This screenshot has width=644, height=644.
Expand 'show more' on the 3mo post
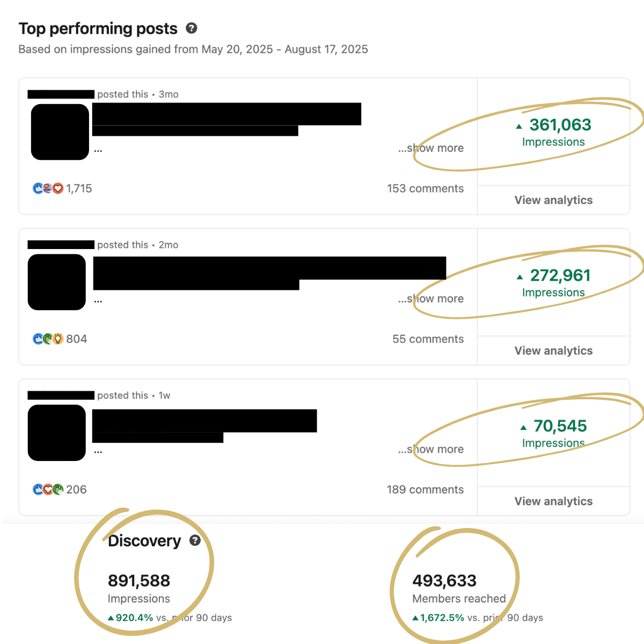tap(431, 148)
